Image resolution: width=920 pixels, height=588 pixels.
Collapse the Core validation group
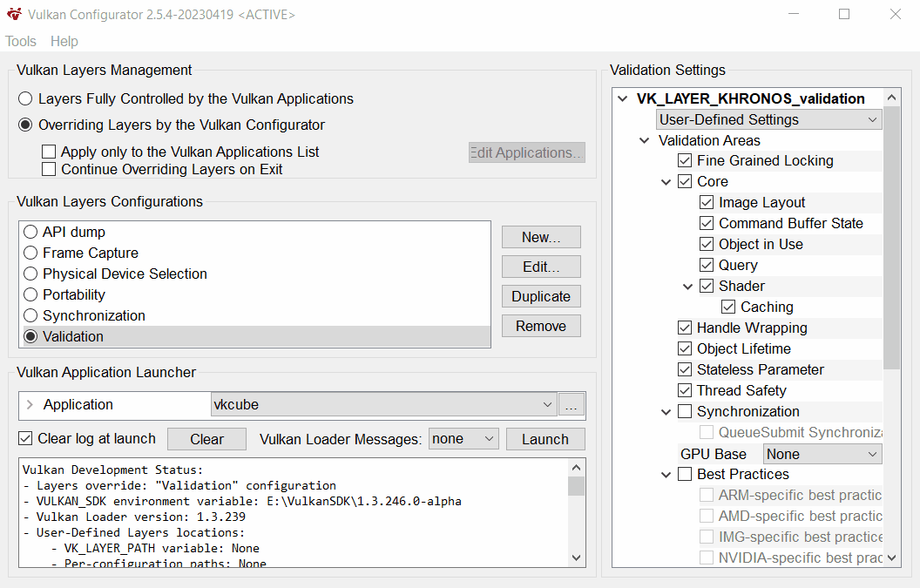[666, 182]
